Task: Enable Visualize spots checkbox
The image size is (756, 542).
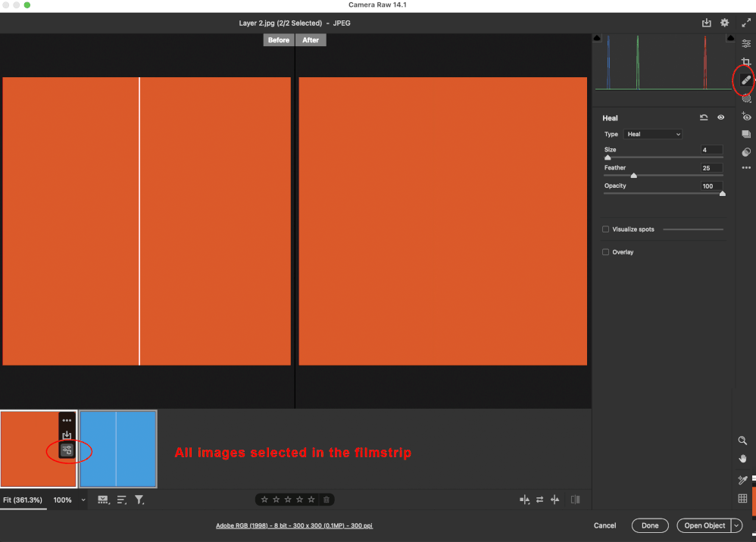Action: pos(605,229)
